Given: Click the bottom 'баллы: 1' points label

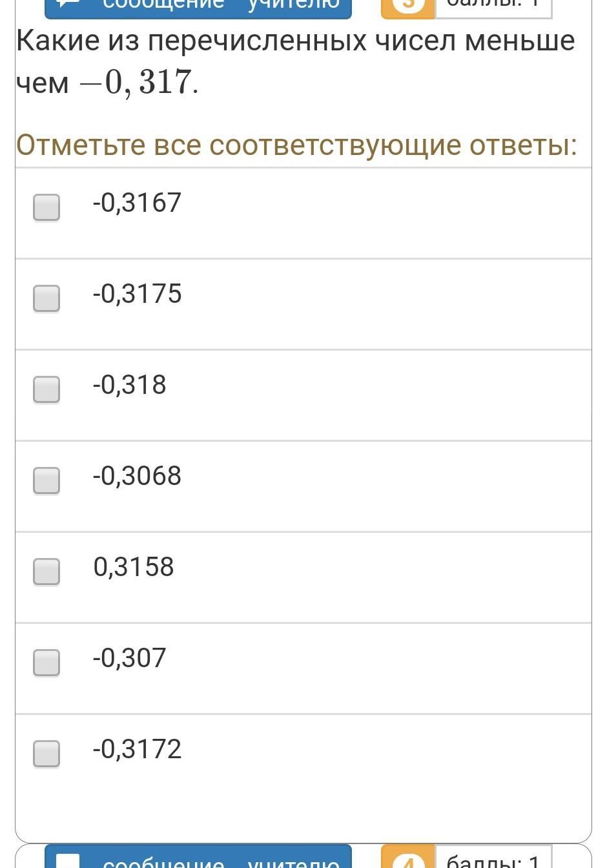Looking at the screenshot, I should (493, 859).
